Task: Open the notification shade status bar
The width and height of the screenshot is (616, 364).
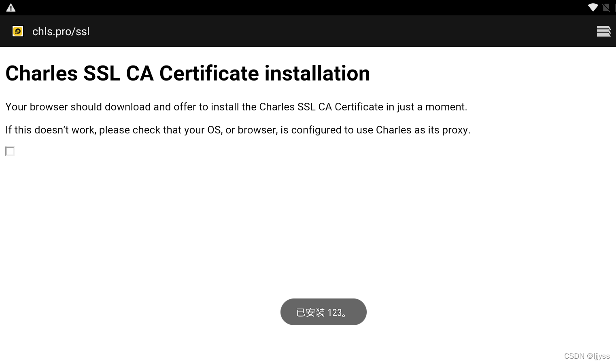Action: (x=308, y=7)
